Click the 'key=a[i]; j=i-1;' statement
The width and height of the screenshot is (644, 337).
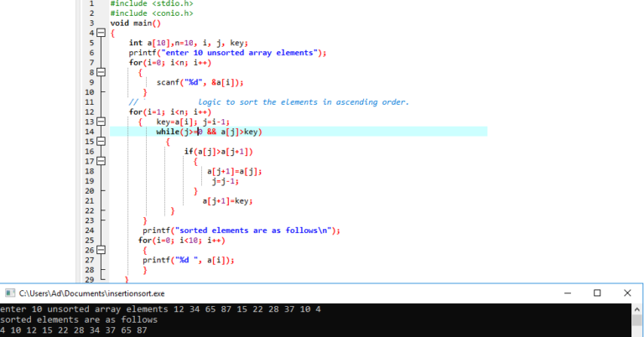[x=193, y=122]
